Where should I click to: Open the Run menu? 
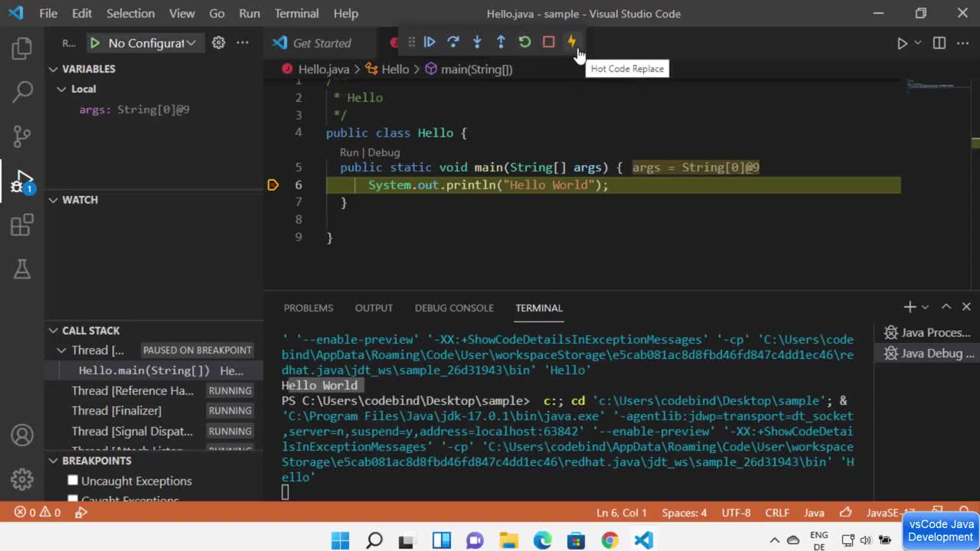tap(249, 13)
